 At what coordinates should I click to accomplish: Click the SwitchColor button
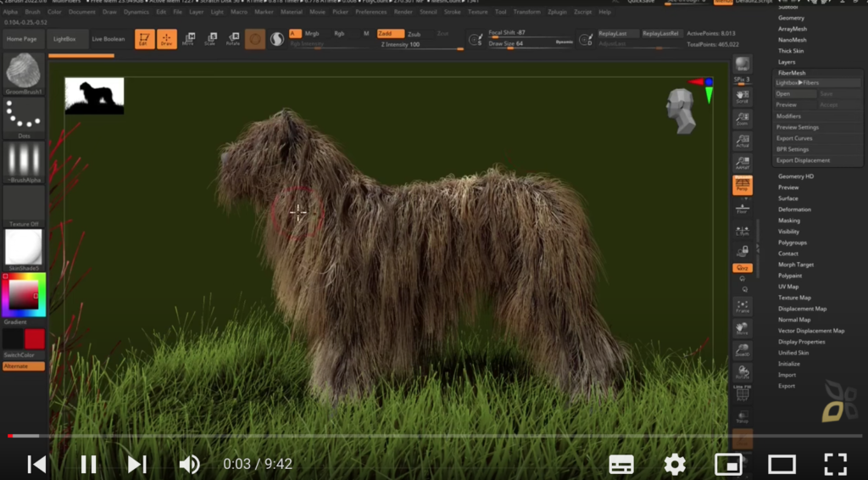pyautogui.click(x=23, y=354)
